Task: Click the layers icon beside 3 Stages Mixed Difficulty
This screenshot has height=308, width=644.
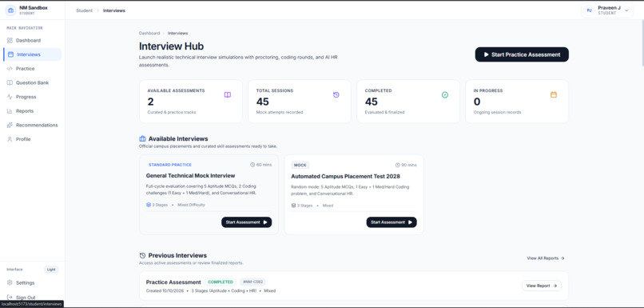Action: coord(149,204)
